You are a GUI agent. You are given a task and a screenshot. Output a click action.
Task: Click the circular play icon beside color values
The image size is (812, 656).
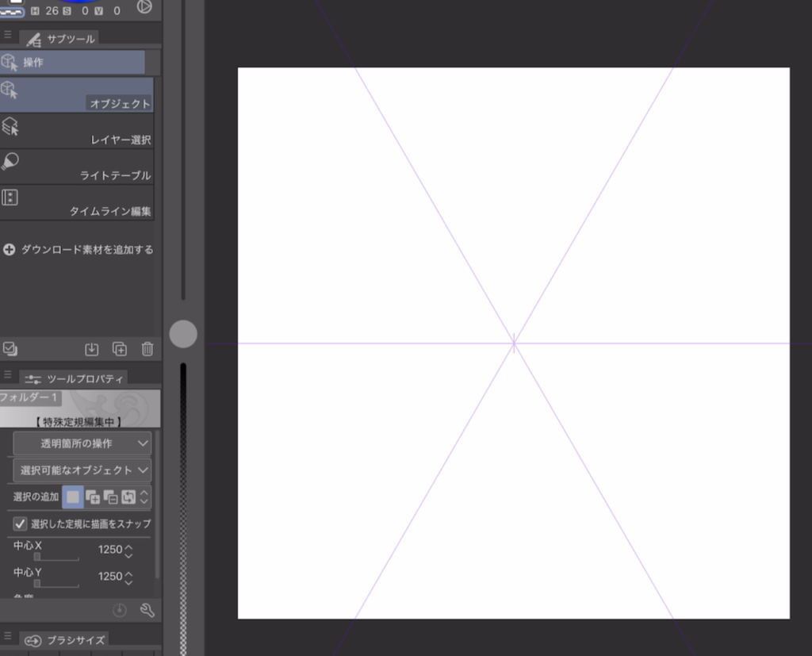click(x=144, y=7)
